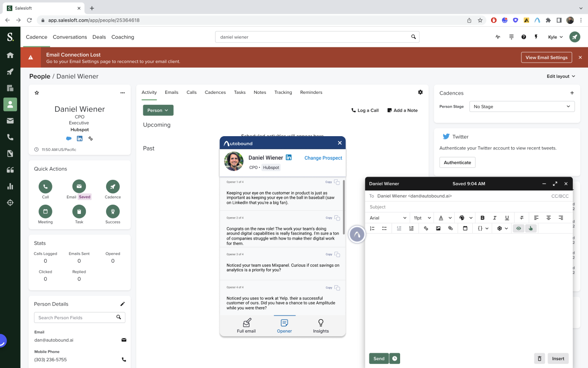Click the Task quick action icon
588x368 pixels.
pyautogui.click(x=79, y=212)
